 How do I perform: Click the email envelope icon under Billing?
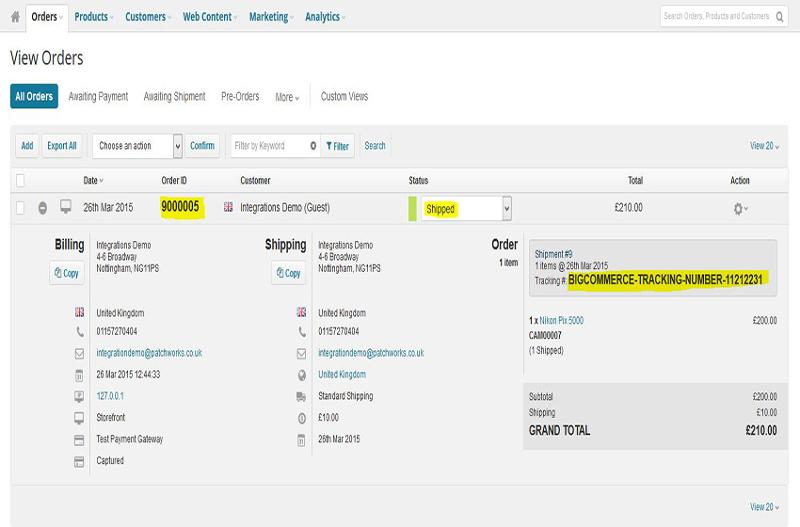coord(79,353)
